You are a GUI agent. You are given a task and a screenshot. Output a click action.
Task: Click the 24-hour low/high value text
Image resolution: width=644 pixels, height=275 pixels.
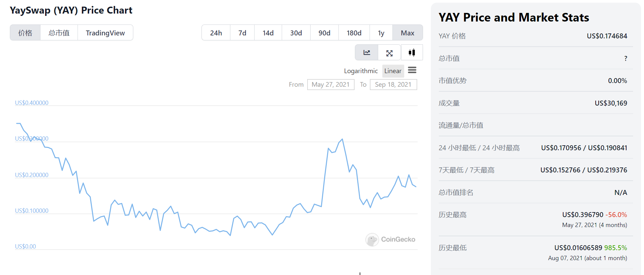click(584, 148)
